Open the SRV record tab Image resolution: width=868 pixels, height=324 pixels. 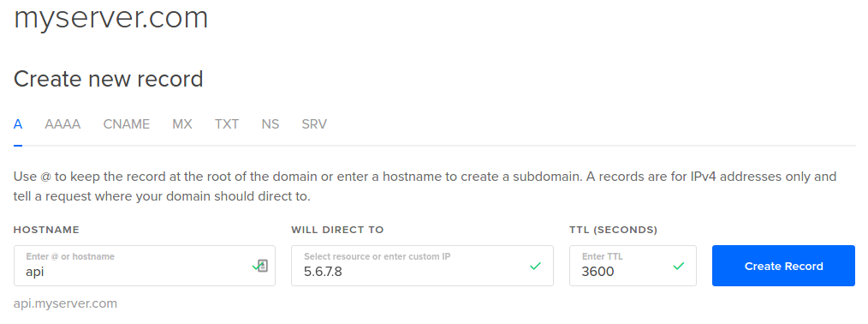(x=314, y=124)
